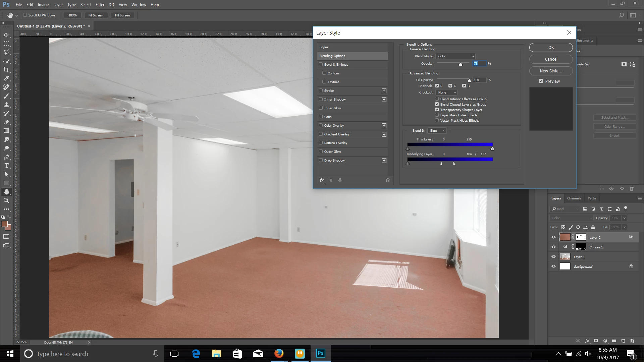Uncheck the Preview checkbox
The width and height of the screenshot is (644, 362).
[x=541, y=81]
